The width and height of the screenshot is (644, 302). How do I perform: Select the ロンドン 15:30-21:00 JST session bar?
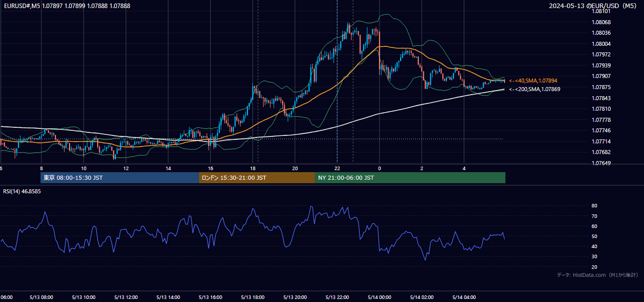click(x=257, y=178)
